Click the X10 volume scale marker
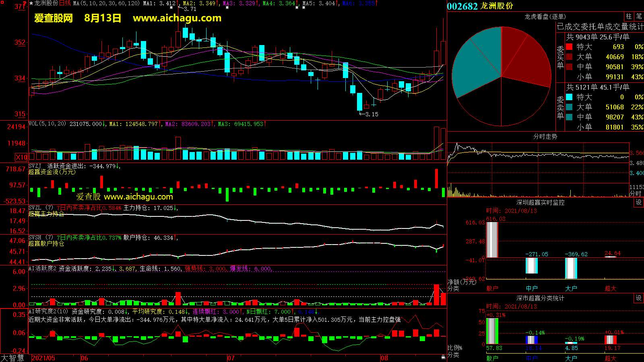This screenshot has width=644, height=362. point(21,157)
